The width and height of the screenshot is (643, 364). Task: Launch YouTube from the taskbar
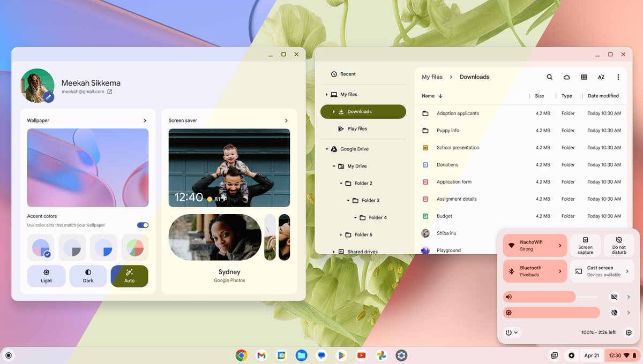[361, 355]
